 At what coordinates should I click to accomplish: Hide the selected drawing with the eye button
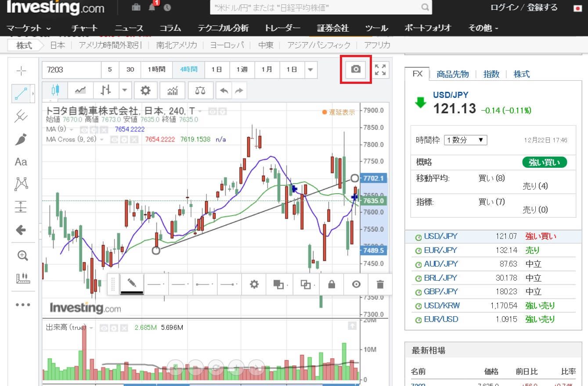356,284
